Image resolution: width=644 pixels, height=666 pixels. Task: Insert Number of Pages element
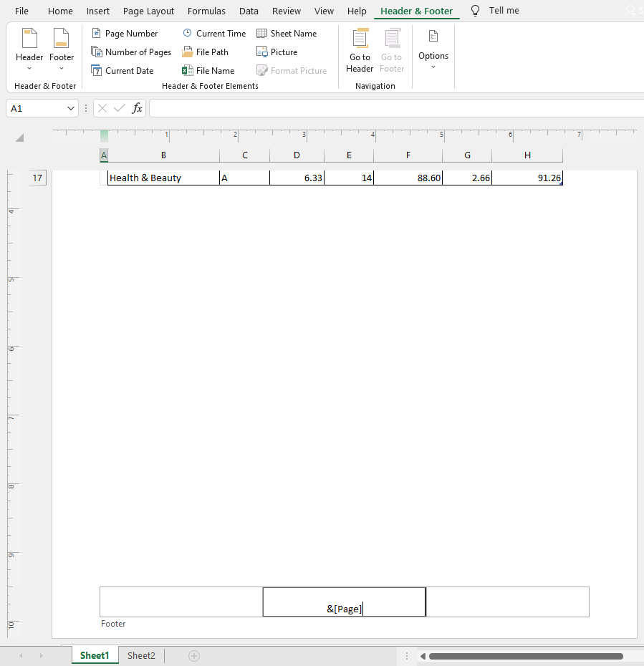(x=131, y=52)
